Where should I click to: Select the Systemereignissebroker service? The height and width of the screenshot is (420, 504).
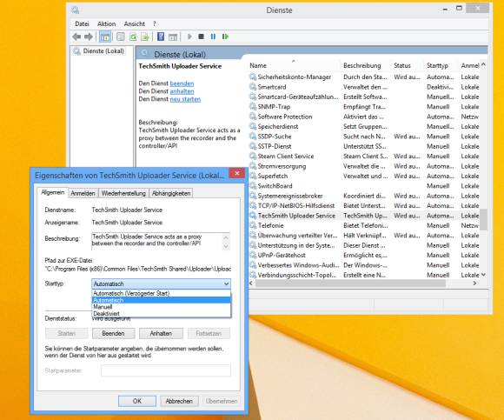[x=364, y=196]
